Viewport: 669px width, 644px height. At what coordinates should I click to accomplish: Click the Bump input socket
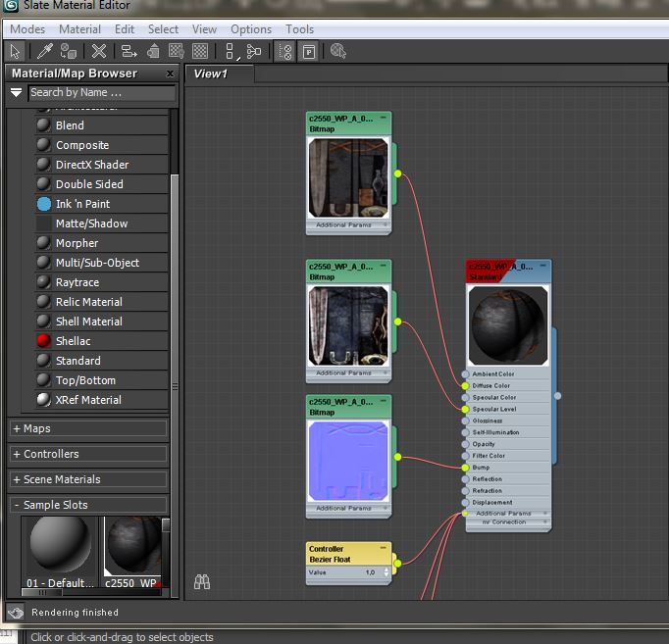coord(466,468)
